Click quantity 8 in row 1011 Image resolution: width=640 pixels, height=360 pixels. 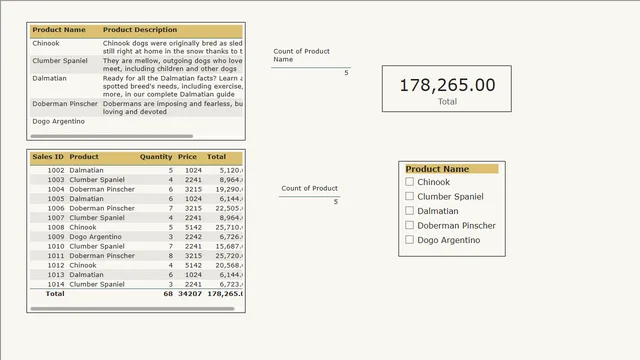tap(171, 256)
